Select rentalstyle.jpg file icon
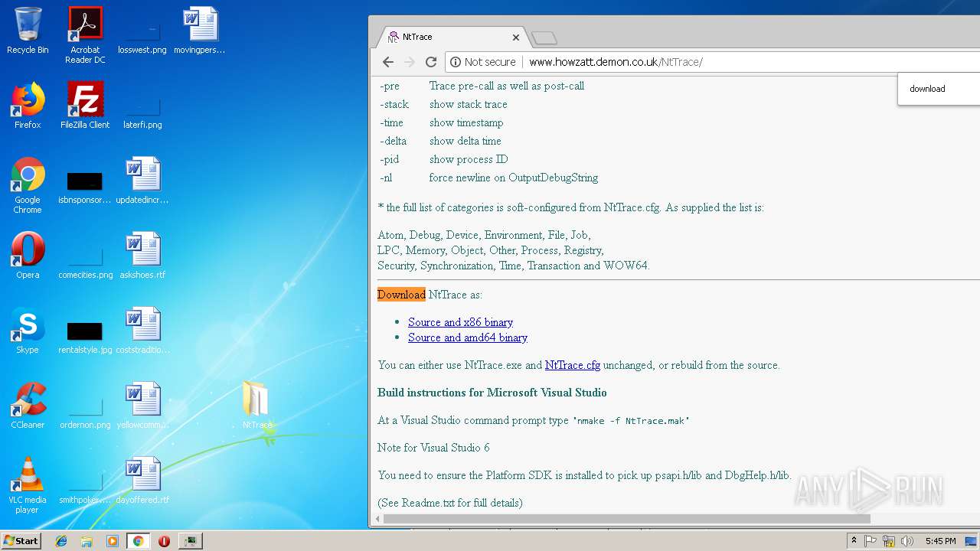Image resolution: width=980 pixels, height=551 pixels. [85, 337]
